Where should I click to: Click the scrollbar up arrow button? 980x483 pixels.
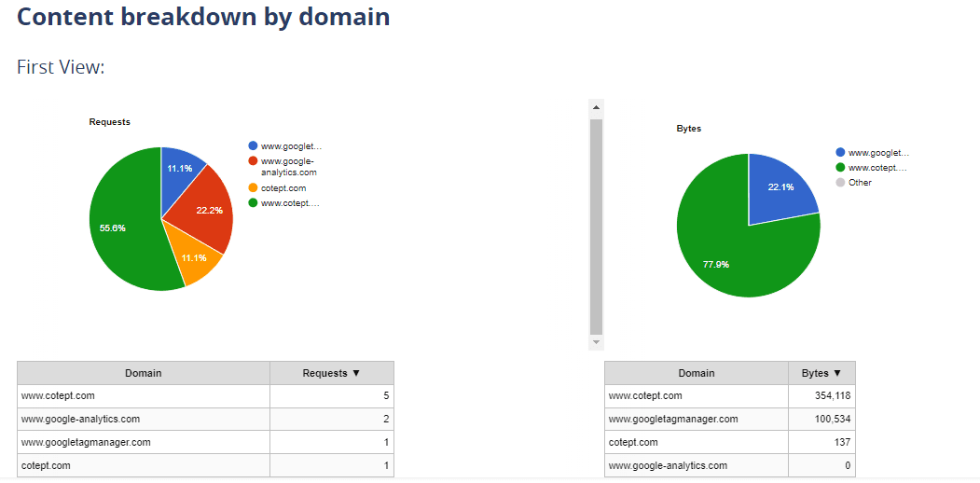tap(597, 107)
